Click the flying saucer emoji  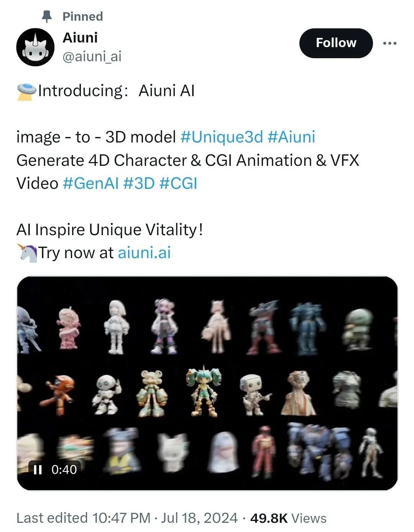[26, 92]
